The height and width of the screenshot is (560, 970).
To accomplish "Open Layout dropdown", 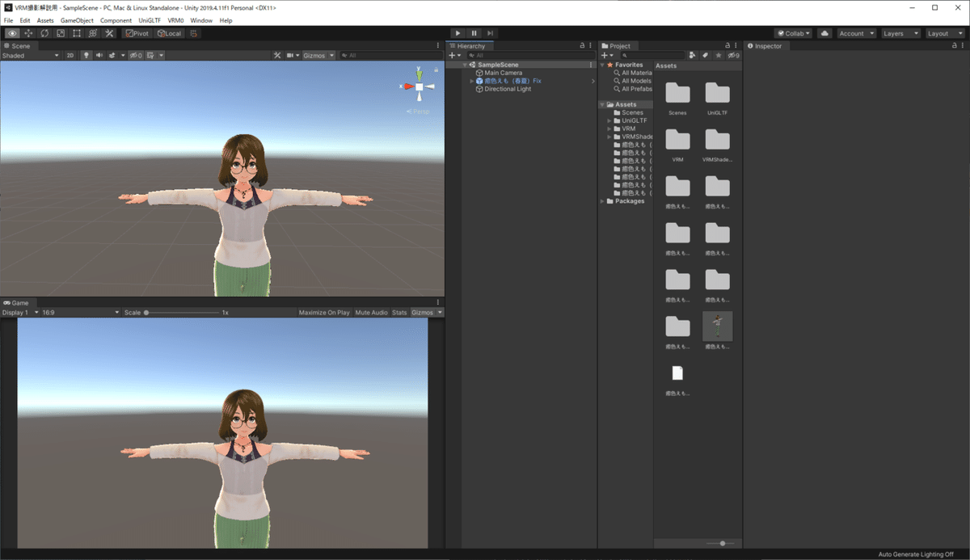I will point(944,33).
